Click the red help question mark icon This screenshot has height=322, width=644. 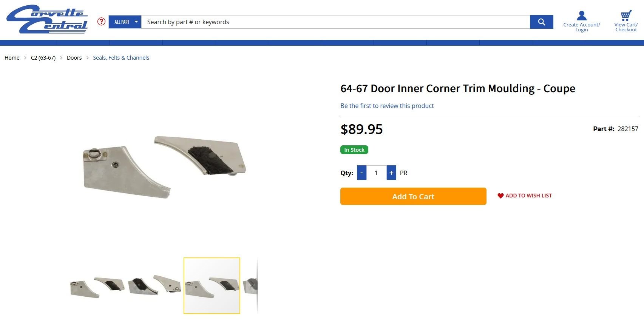pos(101,22)
